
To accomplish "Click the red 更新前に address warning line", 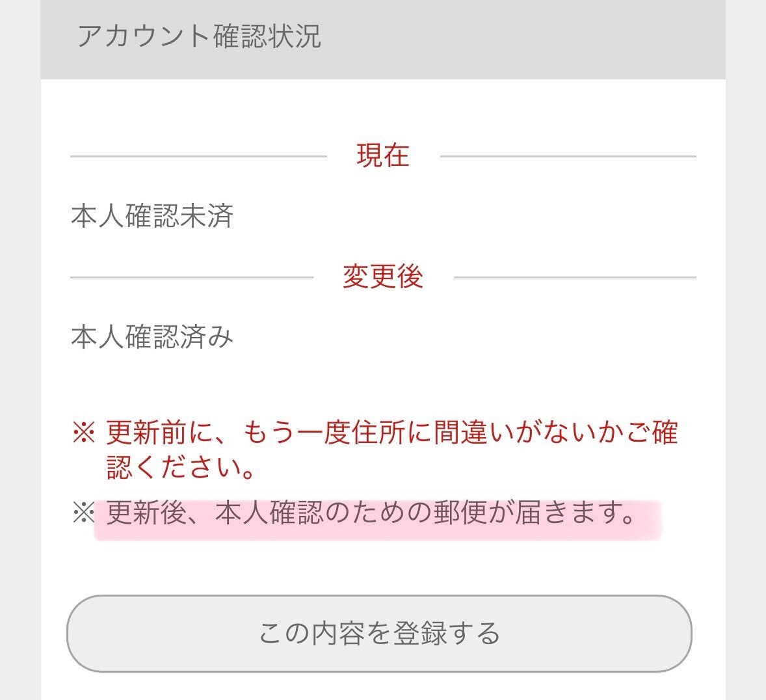I will (392, 432).
